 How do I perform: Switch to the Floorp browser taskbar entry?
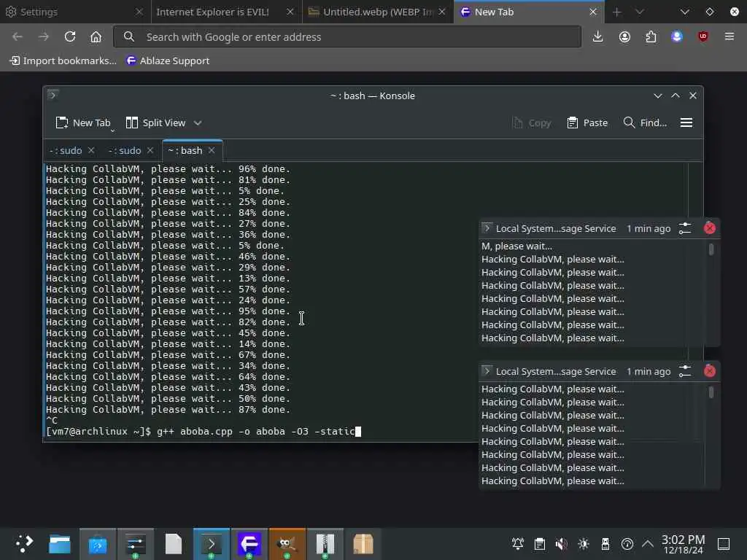[x=249, y=544]
